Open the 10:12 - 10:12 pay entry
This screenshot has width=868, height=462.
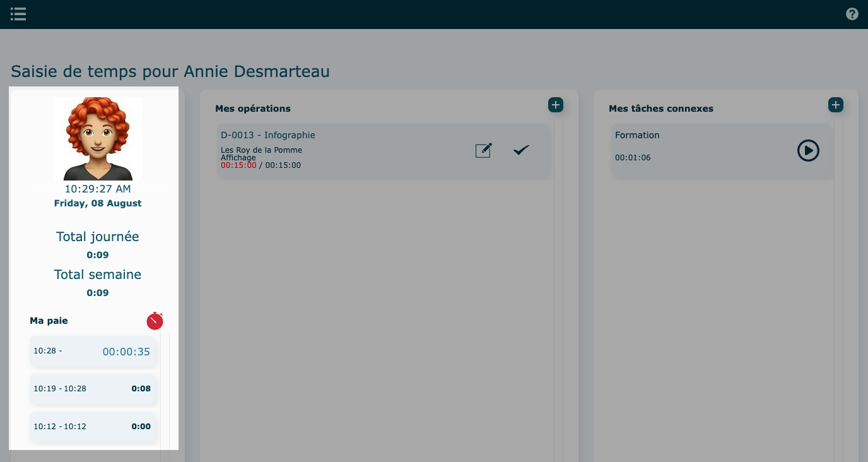(92, 427)
